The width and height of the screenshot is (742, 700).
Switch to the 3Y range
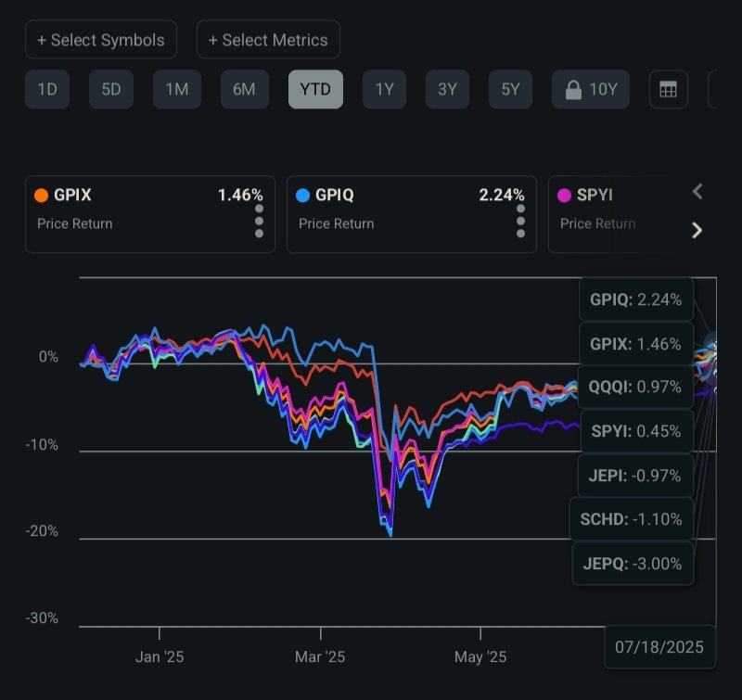pyautogui.click(x=447, y=89)
